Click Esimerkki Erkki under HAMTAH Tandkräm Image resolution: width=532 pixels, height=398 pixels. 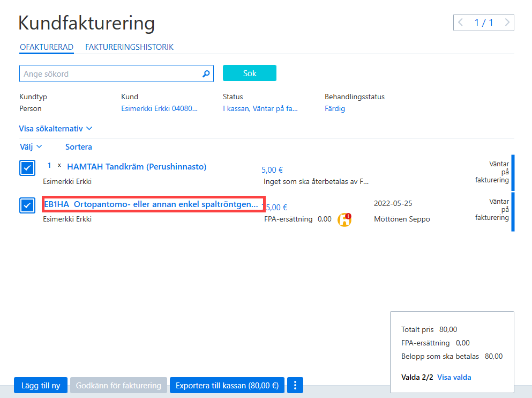[67, 182]
